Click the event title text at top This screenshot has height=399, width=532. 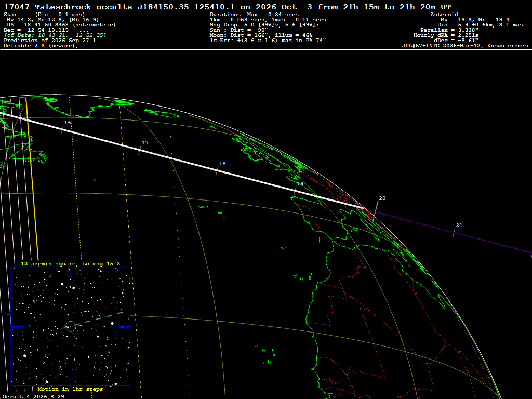click(x=228, y=7)
